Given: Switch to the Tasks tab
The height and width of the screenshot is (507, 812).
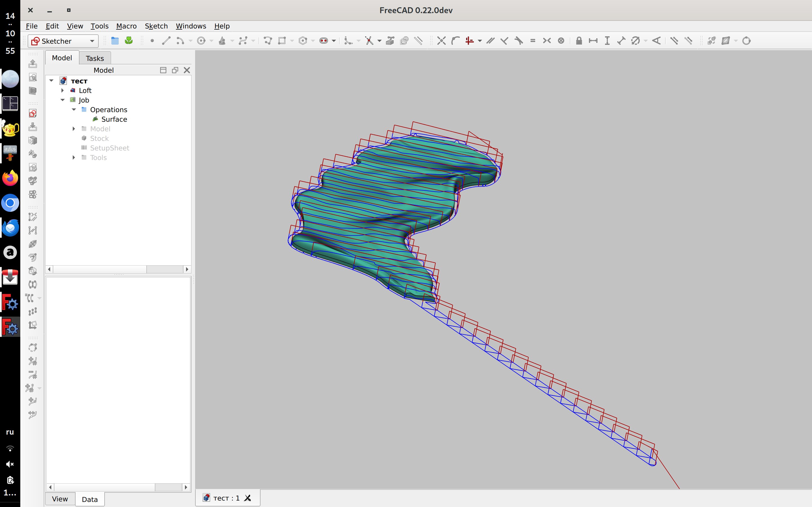Looking at the screenshot, I should (95, 58).
